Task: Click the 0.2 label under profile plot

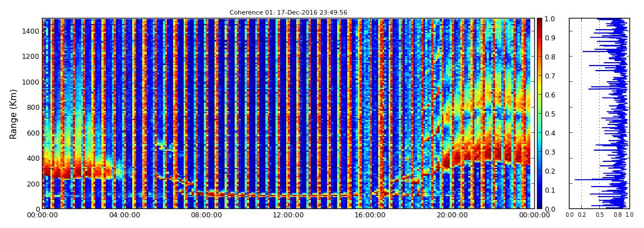Action: tap(581, 215)
